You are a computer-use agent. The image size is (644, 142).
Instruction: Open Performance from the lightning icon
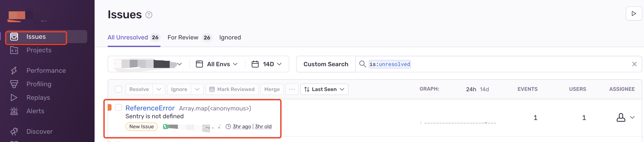[14, 71]
